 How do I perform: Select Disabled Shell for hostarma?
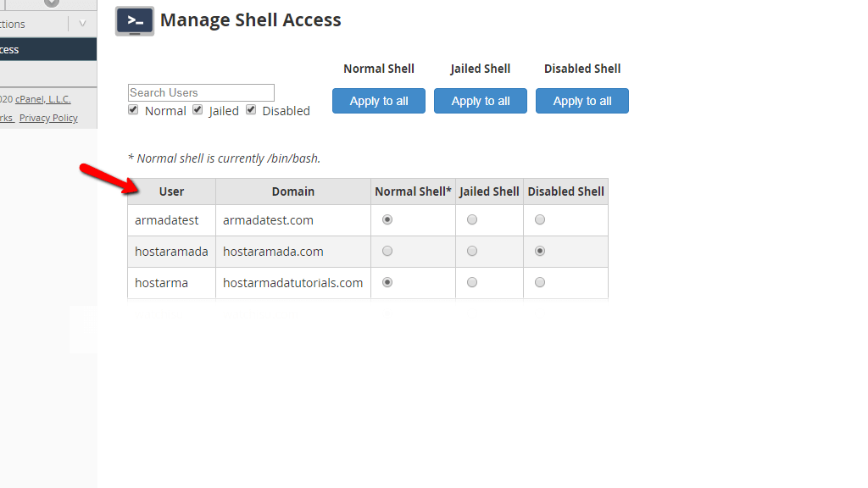pyautogui.click(x=540, y=282)
